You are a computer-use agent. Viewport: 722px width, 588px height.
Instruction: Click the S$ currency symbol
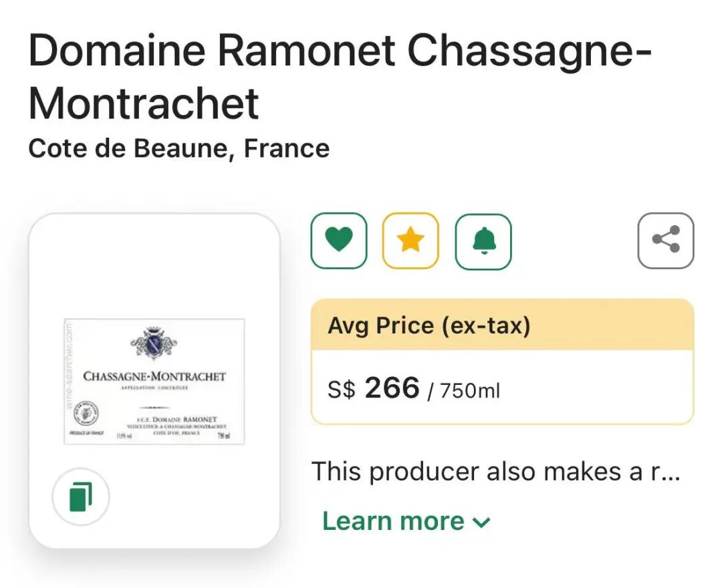(x=341, y=391)
